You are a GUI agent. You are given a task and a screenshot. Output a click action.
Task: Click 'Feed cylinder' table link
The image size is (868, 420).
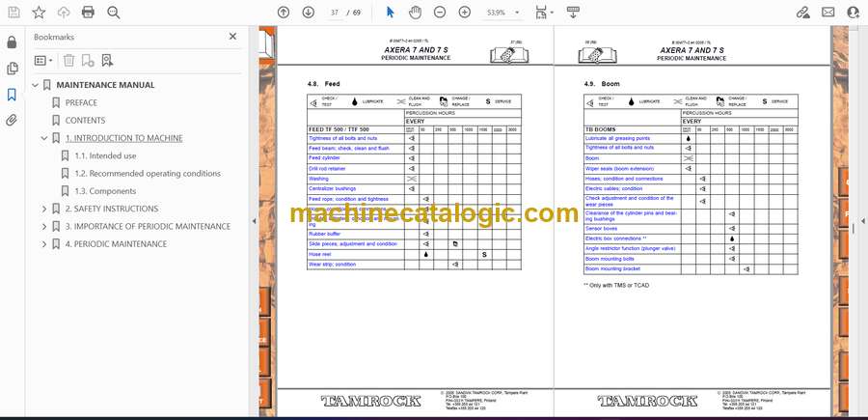click(x=324, y=158)
